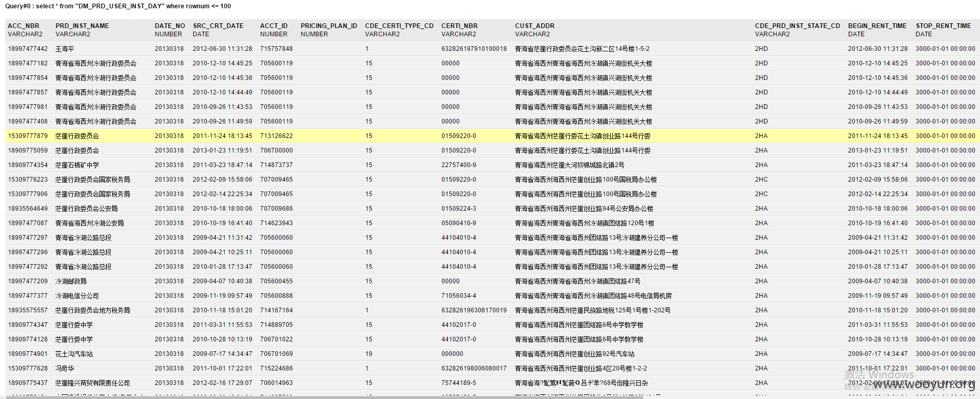The width and height of the screenshot is (980, 399).
Task: Click 2HC state code in row 15309776223
Action: click(x=761, y=180)
